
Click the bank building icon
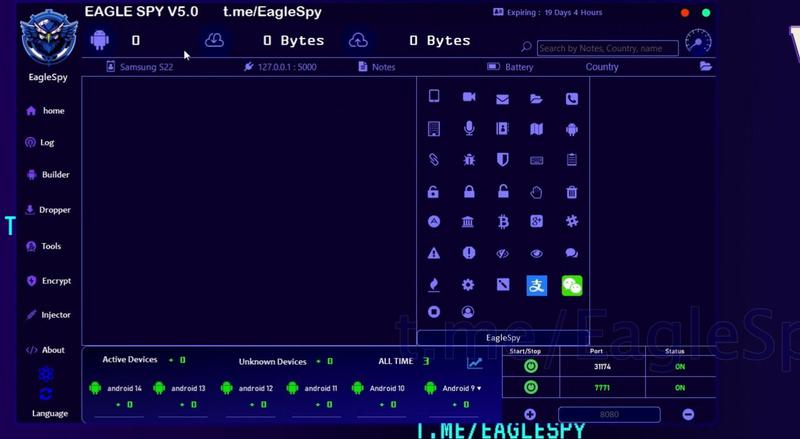(x=468, y=222)
